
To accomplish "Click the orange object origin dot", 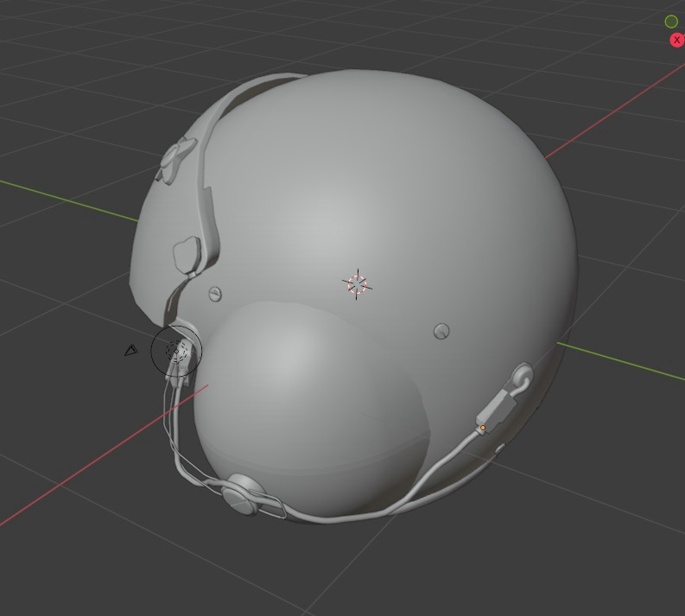I will [x=482, y=428].
